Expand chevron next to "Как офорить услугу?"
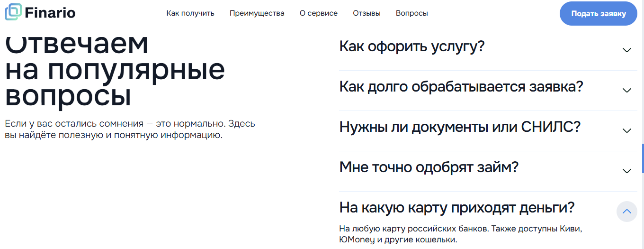Screen dimensions: 644x249 [627, 50]
